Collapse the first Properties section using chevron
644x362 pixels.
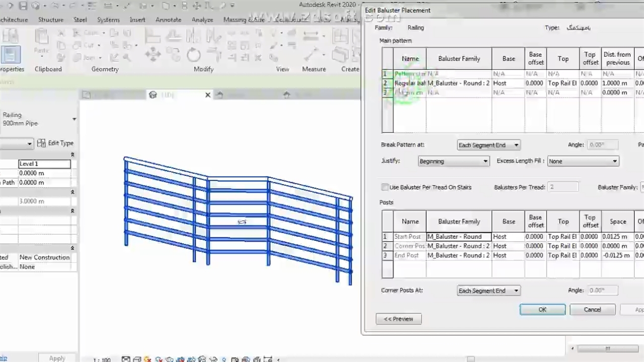pyautogui.click(x=72, y=155)
